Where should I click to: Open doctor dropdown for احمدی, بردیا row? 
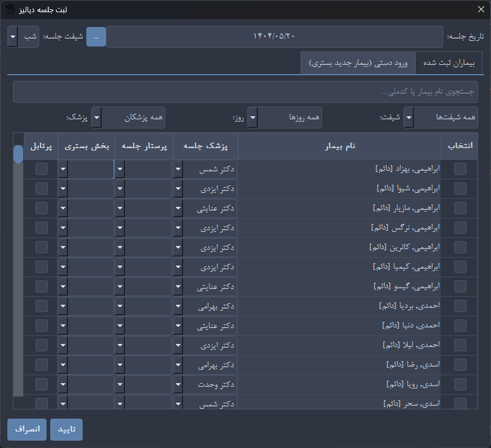pos(178,306)
